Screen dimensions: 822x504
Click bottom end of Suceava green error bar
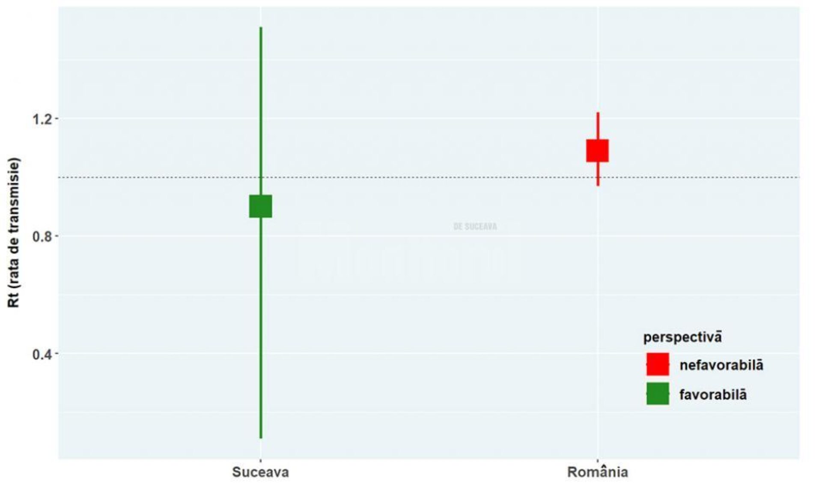point(261,437)
